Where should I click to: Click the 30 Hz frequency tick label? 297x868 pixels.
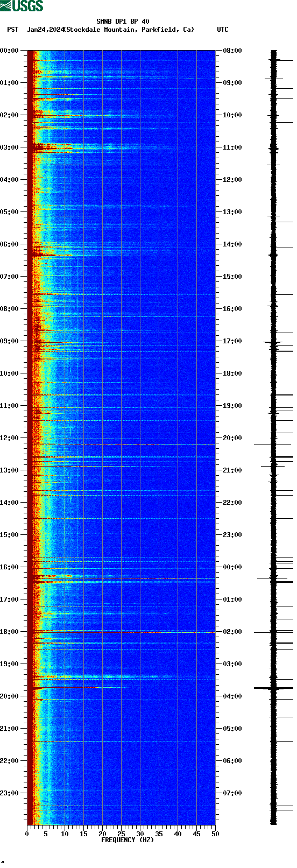pyautogui.click(x=140, y=834)
